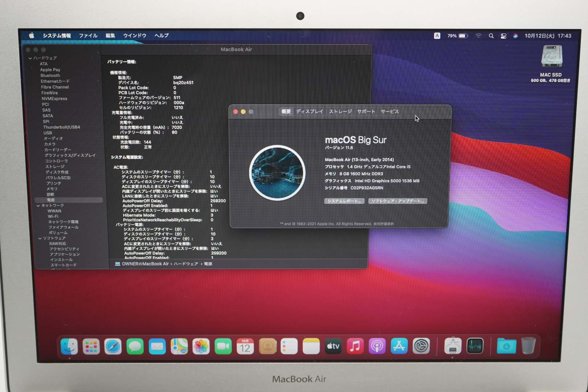Select Wi-Fi under ネットワーク
Image resolution: width=588 pixels, height=392 pixels.
[x=53, y=216]
